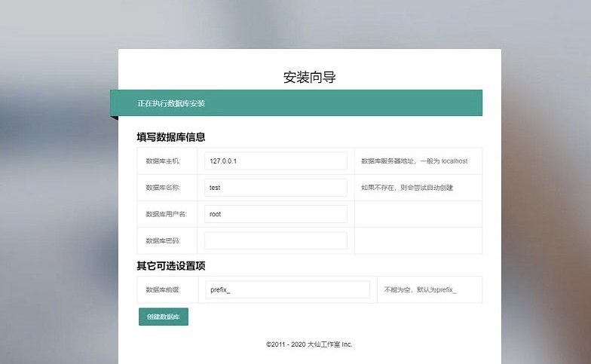Click the ©2011 - 2020 大仙工作室 Inc. footer
Screen dimensions: 591x364
click(x=309, y=344)
